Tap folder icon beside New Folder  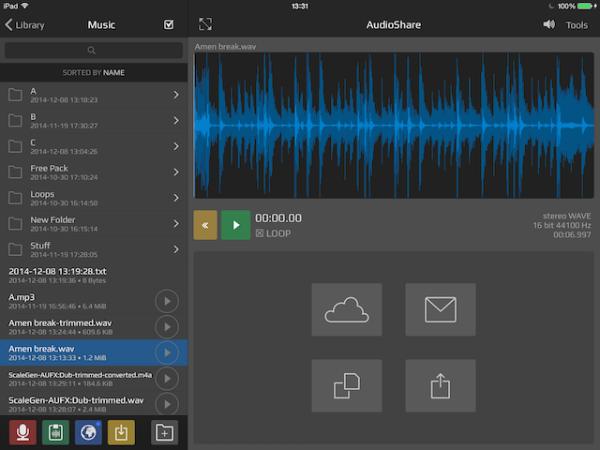tap(15, 224)
